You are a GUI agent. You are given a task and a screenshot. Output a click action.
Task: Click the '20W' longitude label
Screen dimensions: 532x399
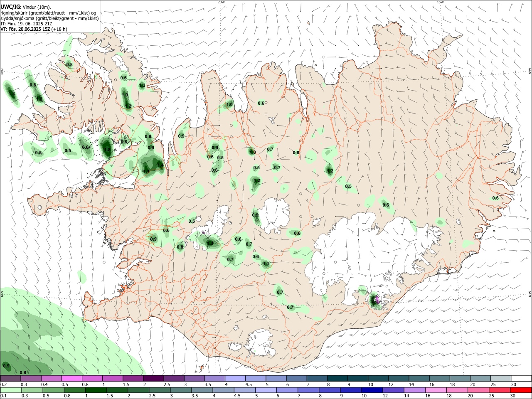click(x=221, y=2)
